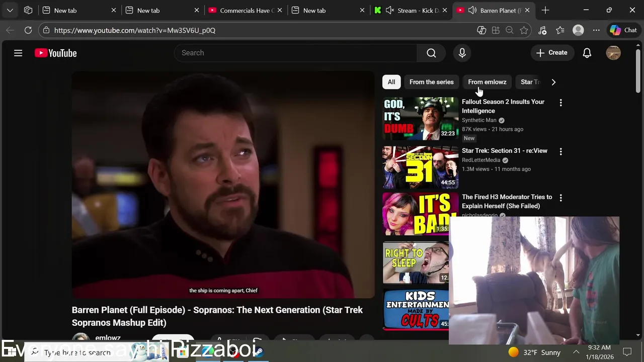Click the Section 31 video thumbnail
The image size is (644, 362).
[420, 167]
